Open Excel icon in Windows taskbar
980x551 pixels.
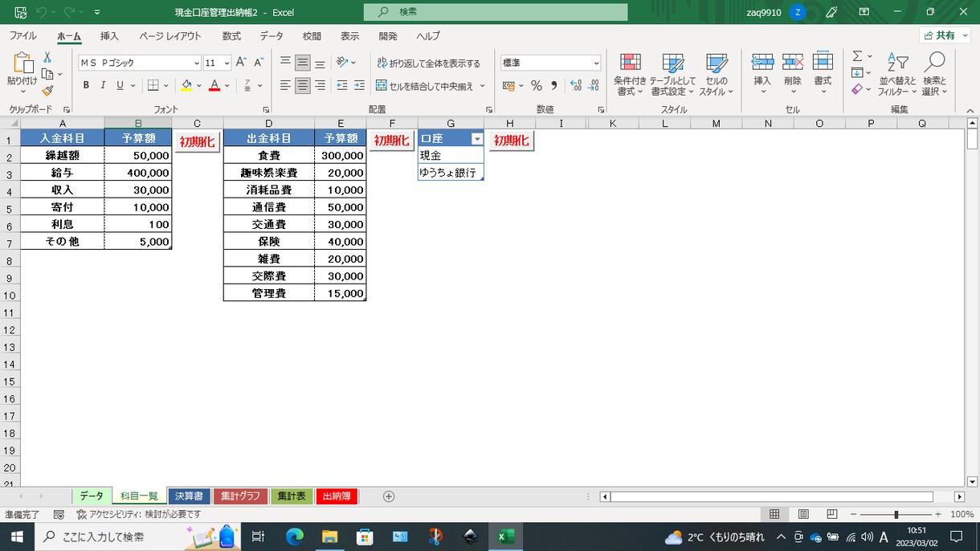(506, 537)
